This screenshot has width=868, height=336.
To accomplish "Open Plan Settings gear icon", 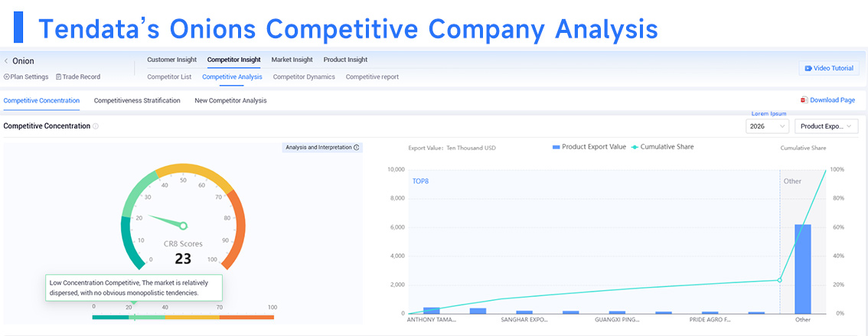I will 6,77.
